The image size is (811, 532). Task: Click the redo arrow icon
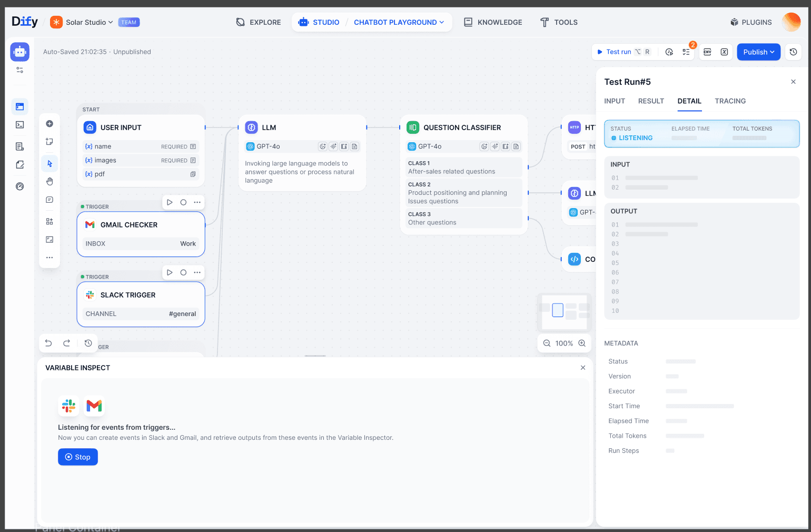(x=67, y=343)
